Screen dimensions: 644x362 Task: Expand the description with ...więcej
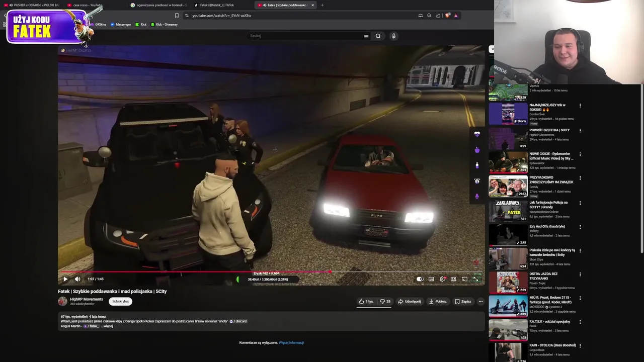coord(107,326)
